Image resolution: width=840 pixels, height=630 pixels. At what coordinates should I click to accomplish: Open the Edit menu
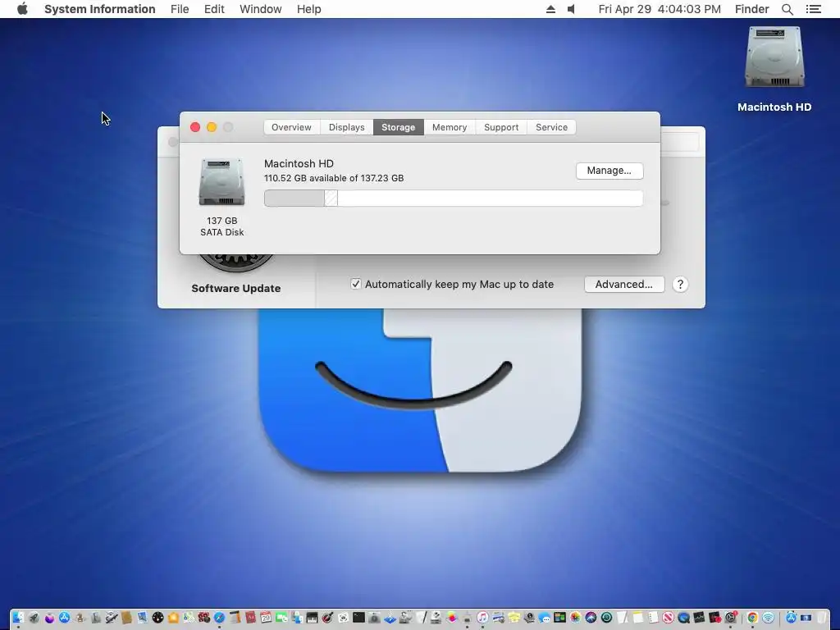(214, 9)
